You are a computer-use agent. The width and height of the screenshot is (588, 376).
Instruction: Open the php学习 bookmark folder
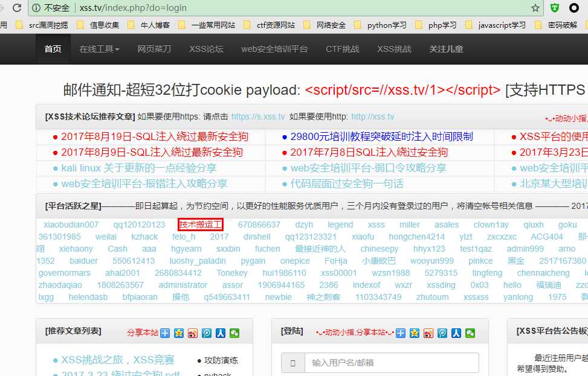(436, 25)
